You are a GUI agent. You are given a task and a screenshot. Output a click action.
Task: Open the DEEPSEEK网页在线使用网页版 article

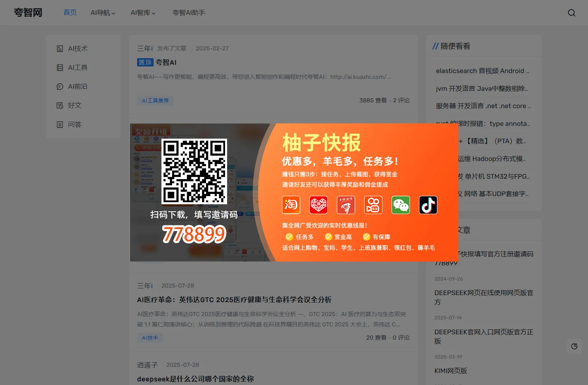(484, 298)
